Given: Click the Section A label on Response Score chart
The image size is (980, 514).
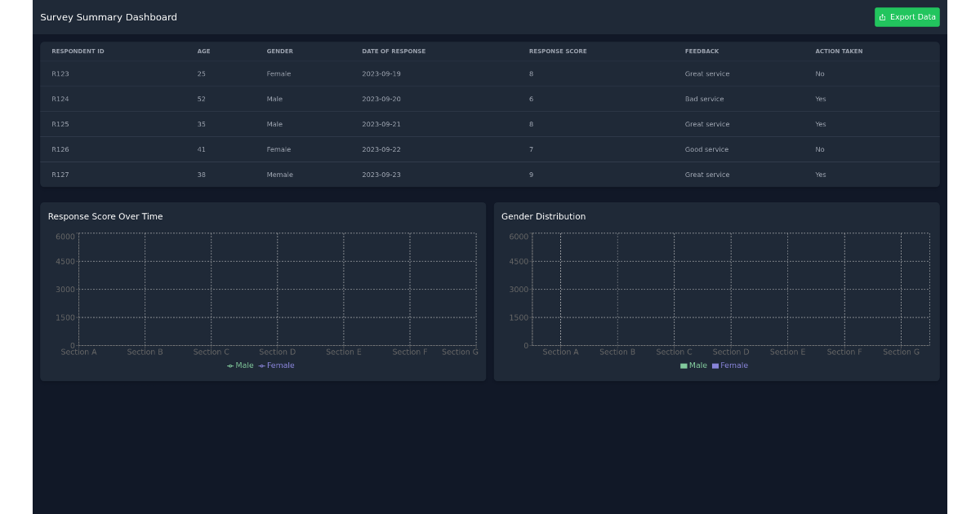Looking at the screenshot, I should (78, 352).
